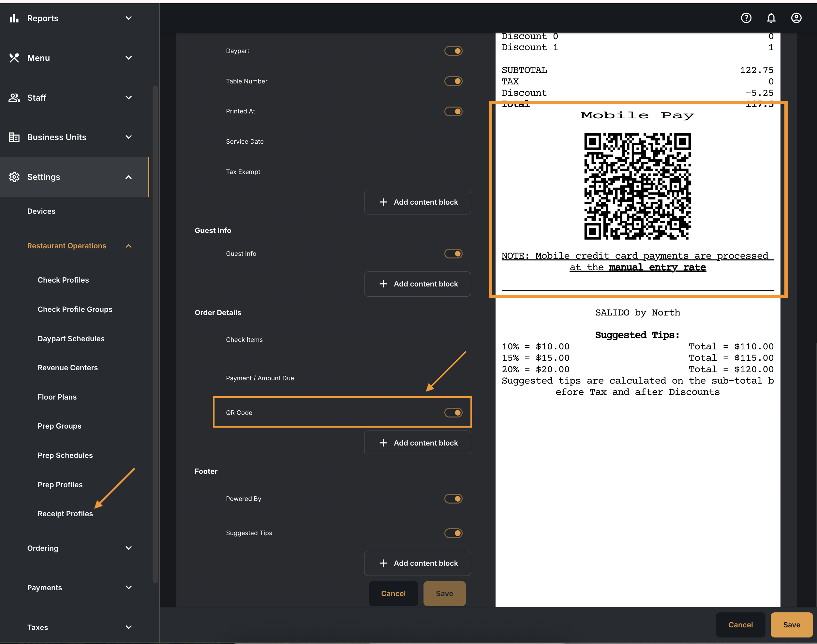The width and height of the screenshot is (817, 644).
Task: Toggle the Daypart switch
Action: point(453,51)
